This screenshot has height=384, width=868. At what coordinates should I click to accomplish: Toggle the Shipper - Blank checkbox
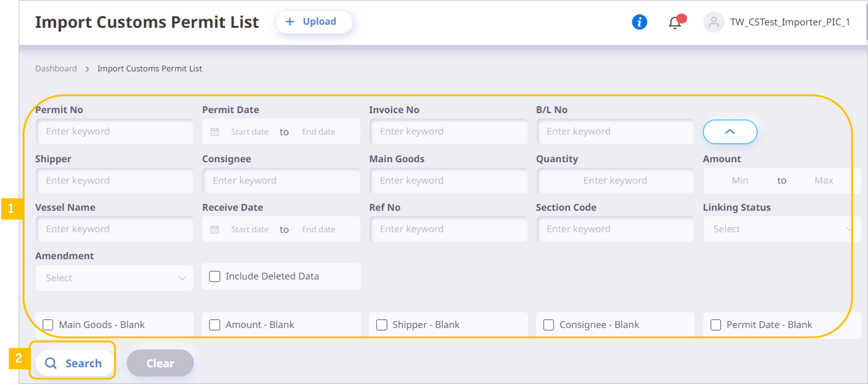click(x=381, y=325)
